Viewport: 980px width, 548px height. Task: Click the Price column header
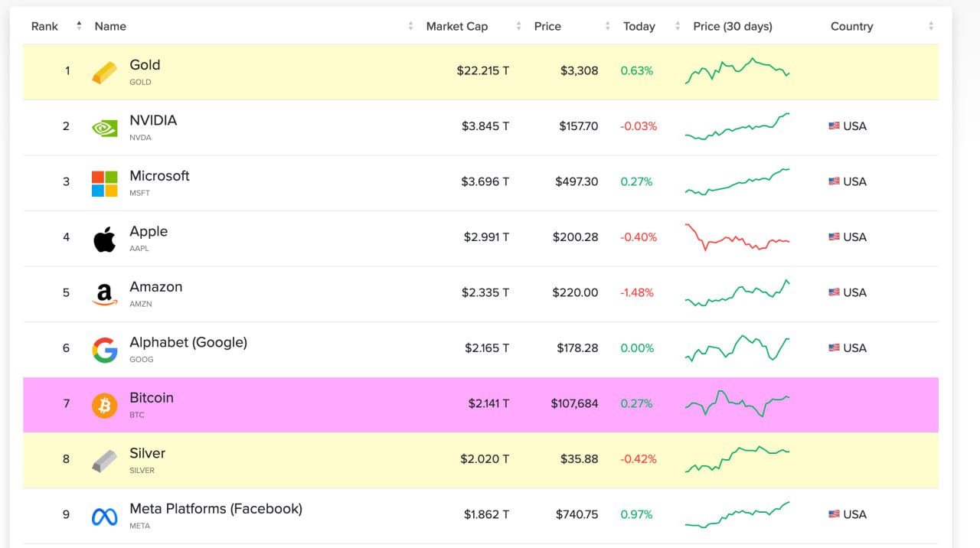pyautogui.click(x=547, y=26)
